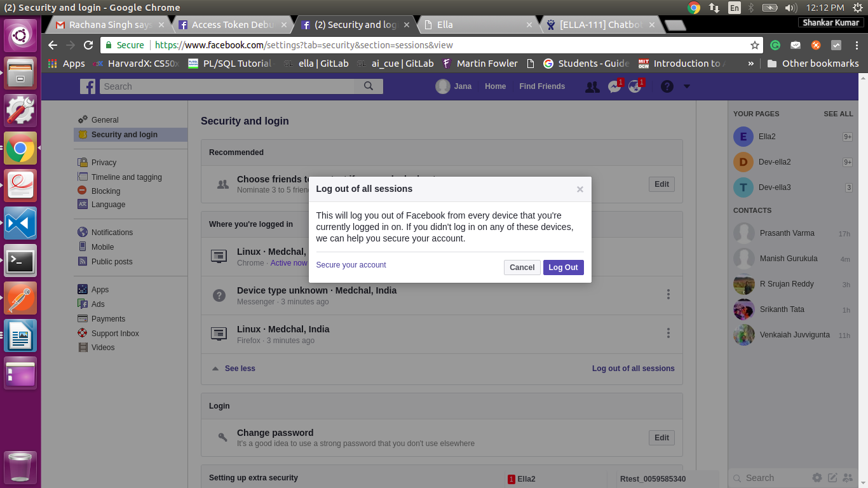Open chat with Venkaiah Juvvigunta

(793, 335)
